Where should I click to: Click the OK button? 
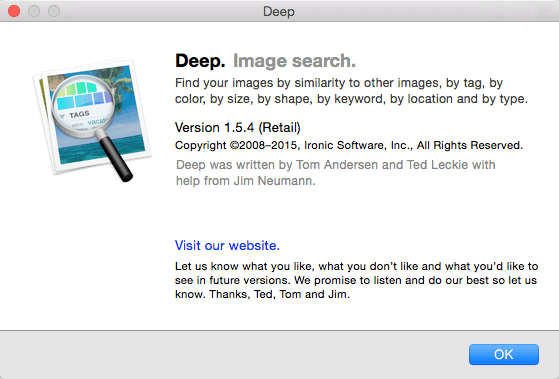point(504,354)
